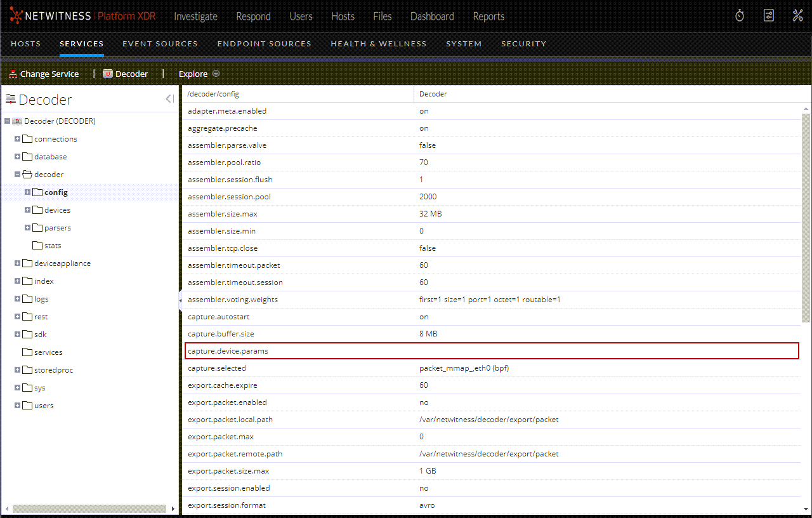
Task: Open the stopwatch jobs icon
Action: coord(740,15)
